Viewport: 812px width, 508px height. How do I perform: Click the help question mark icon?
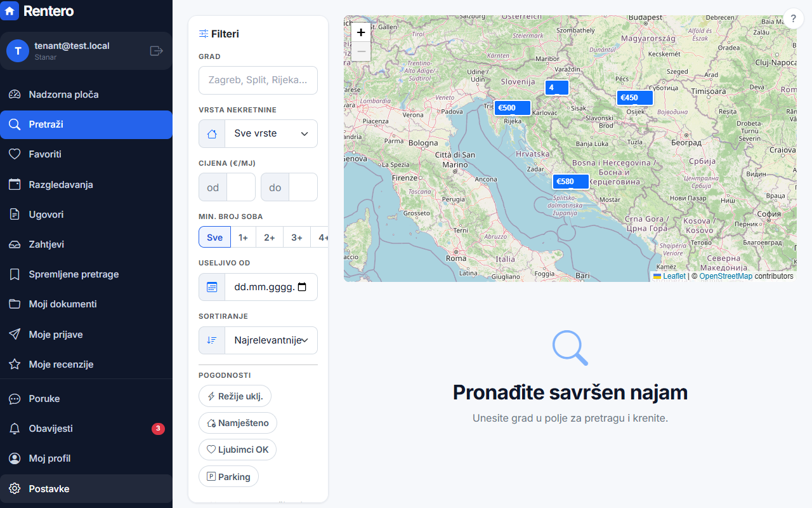793,19
